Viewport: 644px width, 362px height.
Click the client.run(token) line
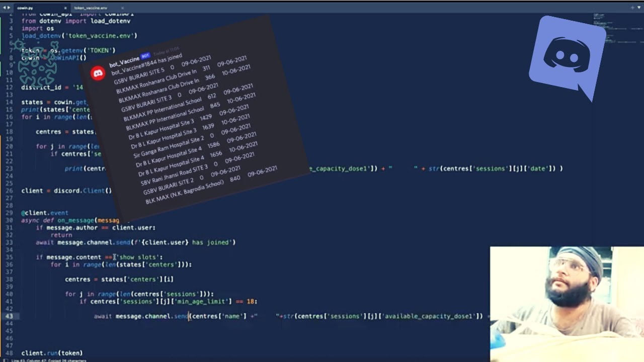(x=52, y=353)
